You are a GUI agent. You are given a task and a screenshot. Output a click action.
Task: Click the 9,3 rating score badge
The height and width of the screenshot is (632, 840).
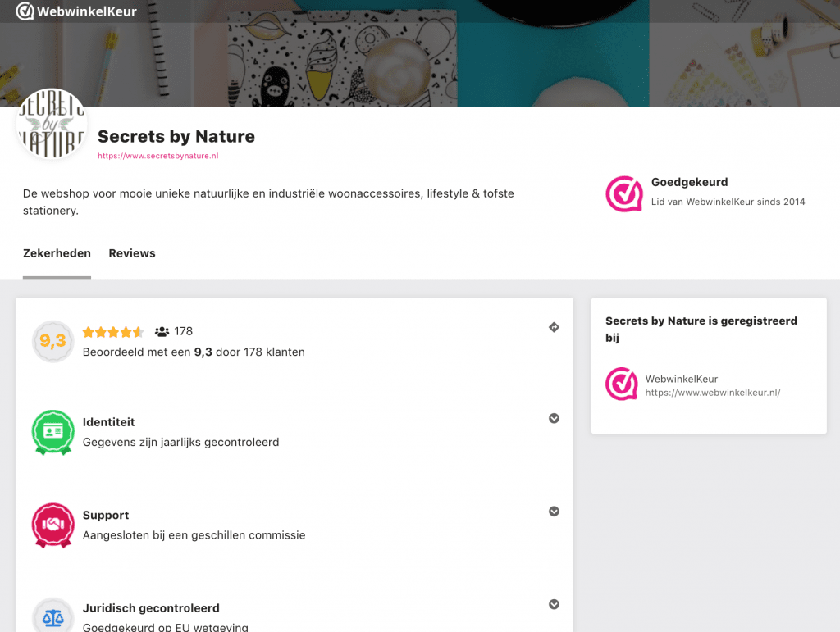(x=52, y=341)
